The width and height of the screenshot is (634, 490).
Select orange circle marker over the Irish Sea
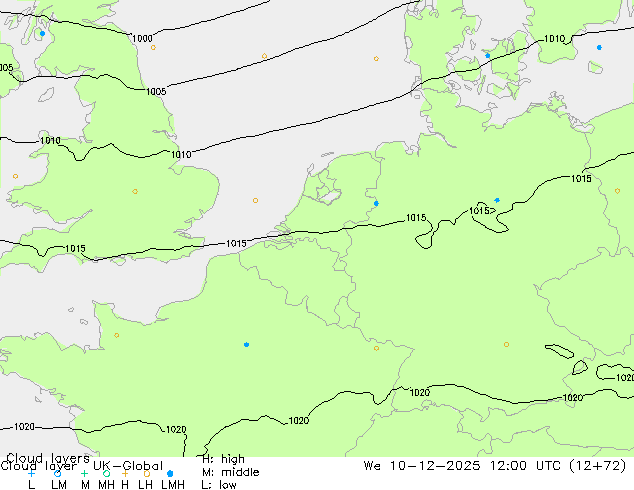point(15,176)
